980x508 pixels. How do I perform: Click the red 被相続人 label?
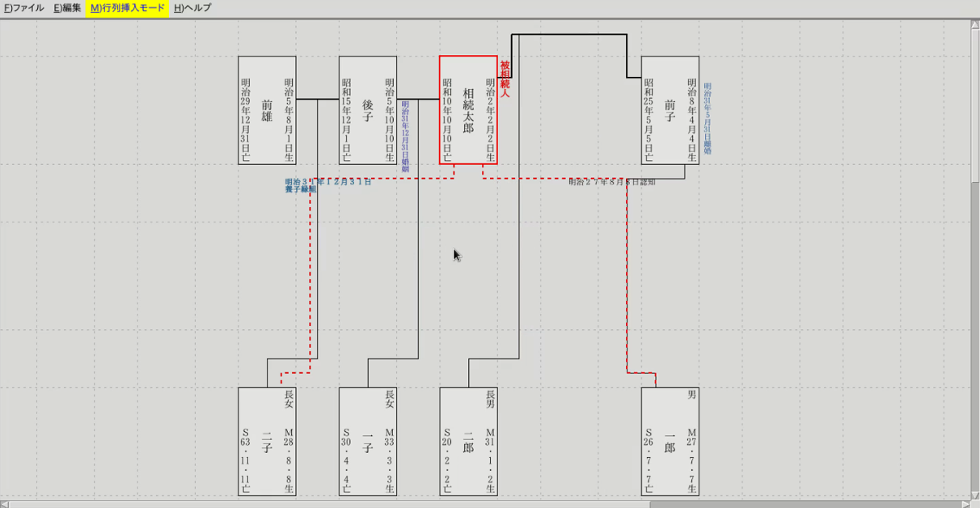505,79
